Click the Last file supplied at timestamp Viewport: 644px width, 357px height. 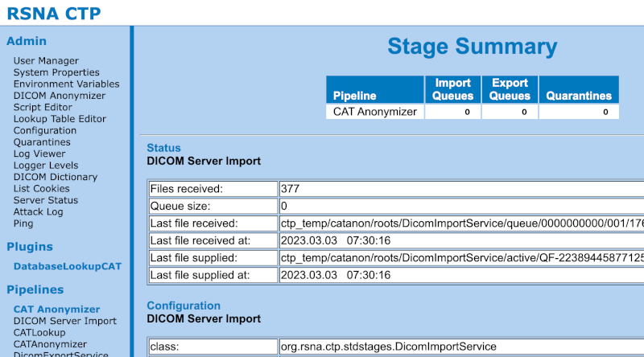click(x=336, y=275)
